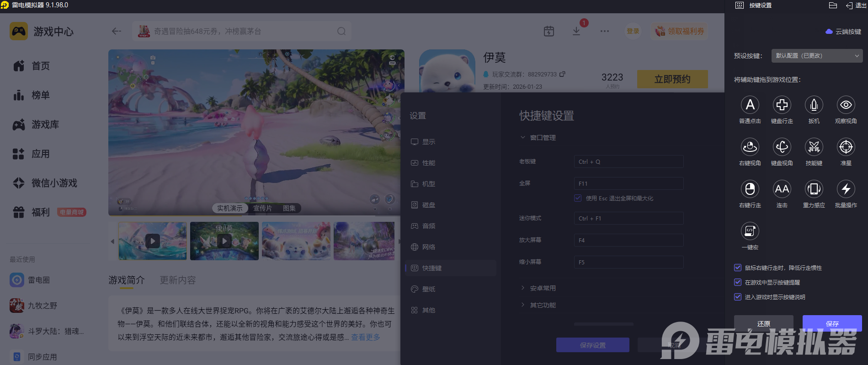Select the 一键宏 macro icon
This screenshot has width=868, height=365.
750,231
